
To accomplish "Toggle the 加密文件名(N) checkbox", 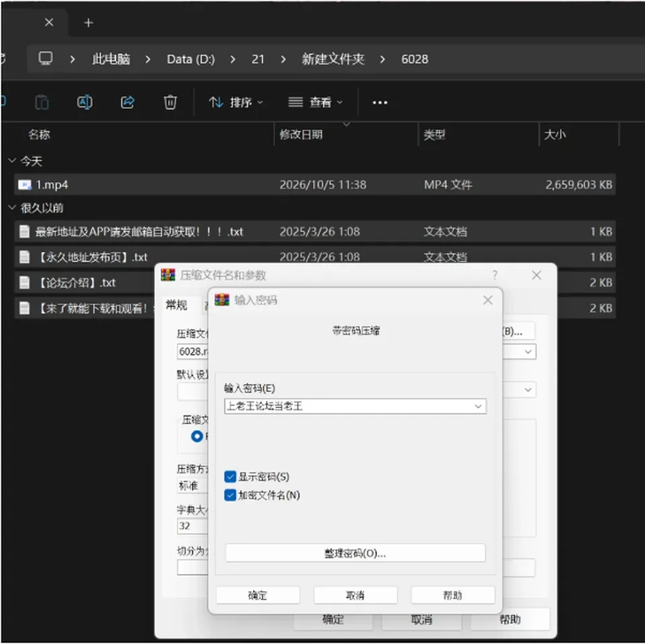I will pyautogui.click(x=230, y=495).
